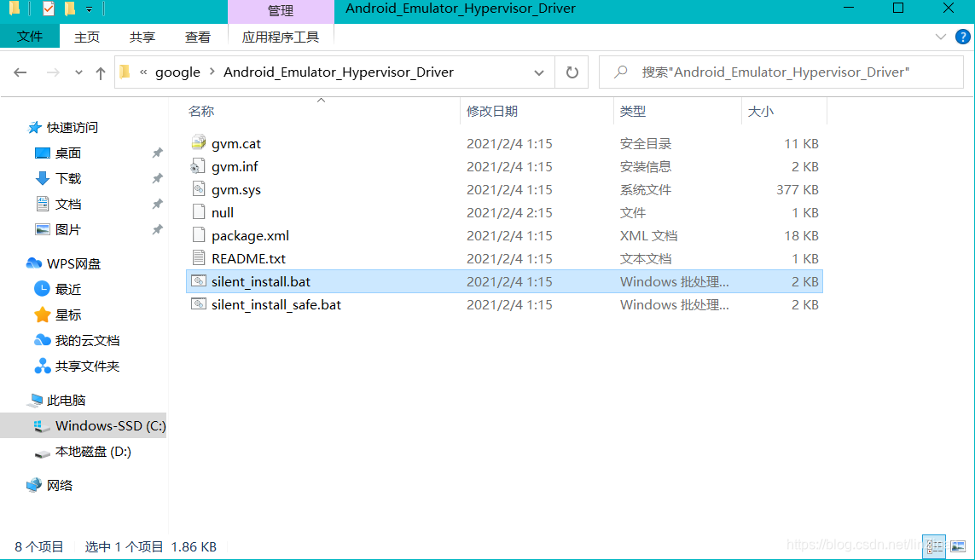Expand hidden breadcrumb path chevron

143,72
